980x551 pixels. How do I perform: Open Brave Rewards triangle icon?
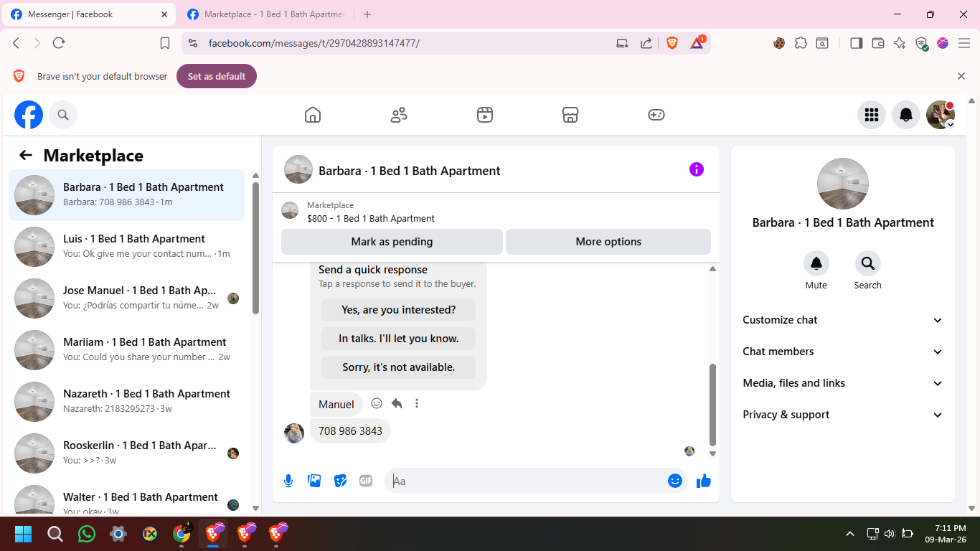click(x=697, y=43)
